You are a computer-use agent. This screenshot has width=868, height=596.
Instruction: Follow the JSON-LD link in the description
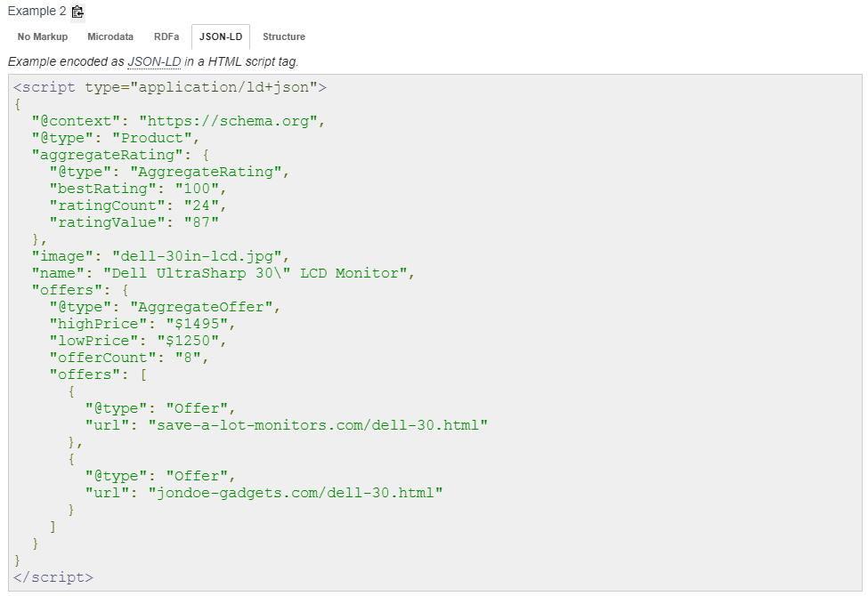click(x=154, y=61)
